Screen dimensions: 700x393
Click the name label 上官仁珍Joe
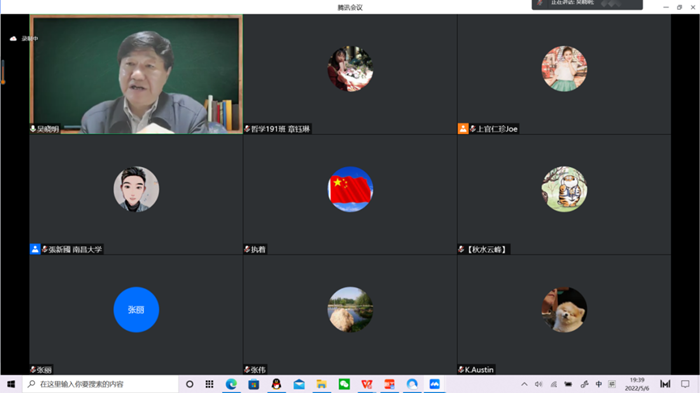click(x=497, y=129)
